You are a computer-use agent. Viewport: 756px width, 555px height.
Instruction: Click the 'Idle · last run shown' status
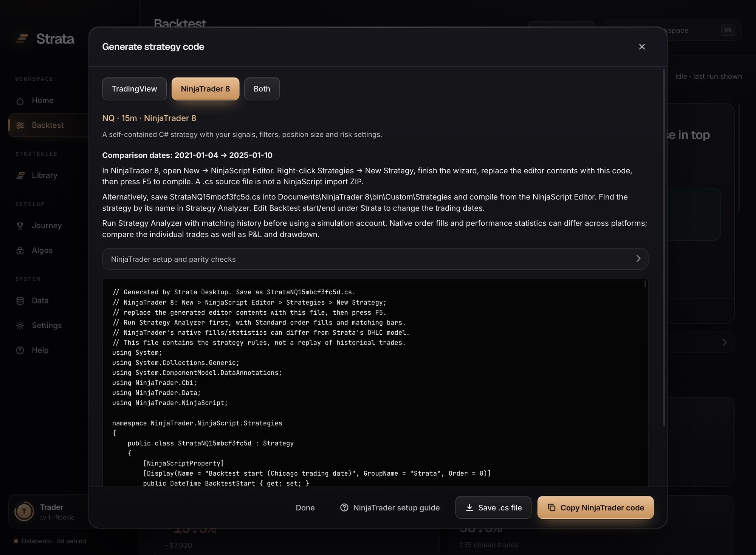click(708, 77)
